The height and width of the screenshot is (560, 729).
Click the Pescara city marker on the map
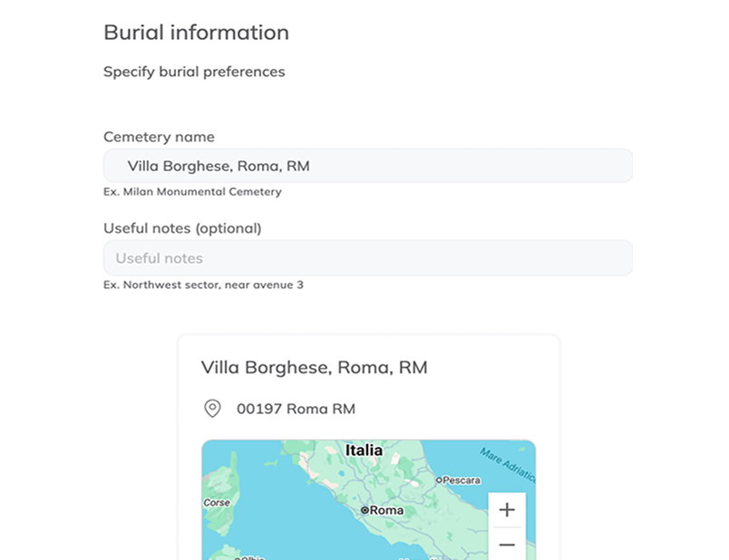(x=439, y=480)
